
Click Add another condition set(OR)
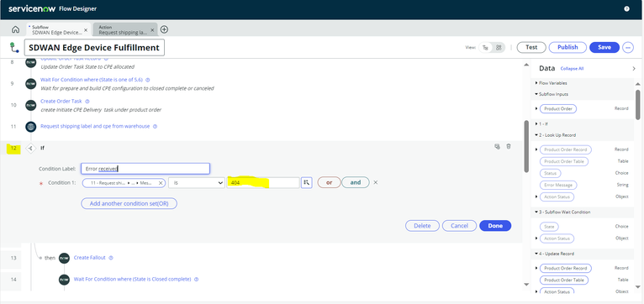(129, 203)
